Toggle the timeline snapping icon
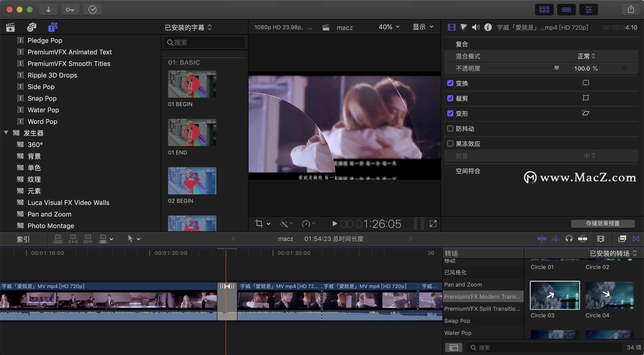 click(583, 239)
